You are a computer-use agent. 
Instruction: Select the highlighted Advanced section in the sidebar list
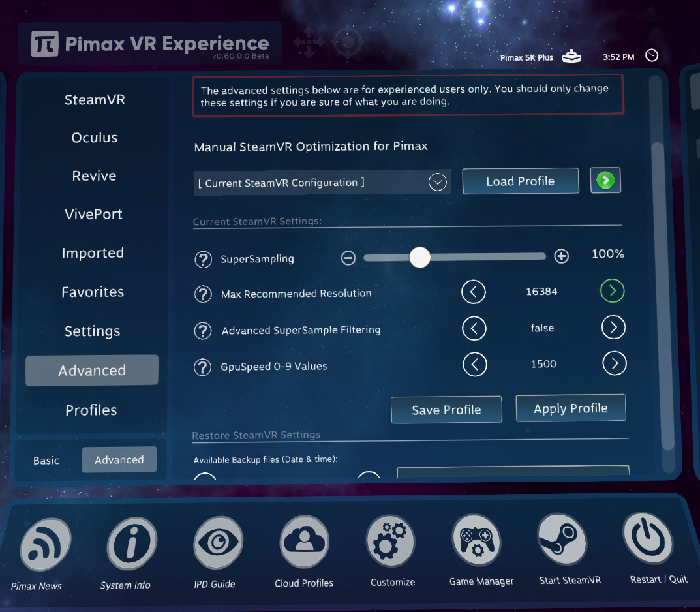point(92,370)
